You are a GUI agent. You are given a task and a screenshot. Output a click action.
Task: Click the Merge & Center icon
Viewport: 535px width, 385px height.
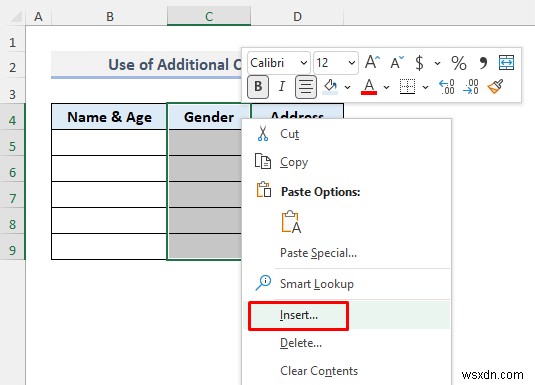(506, 62)
